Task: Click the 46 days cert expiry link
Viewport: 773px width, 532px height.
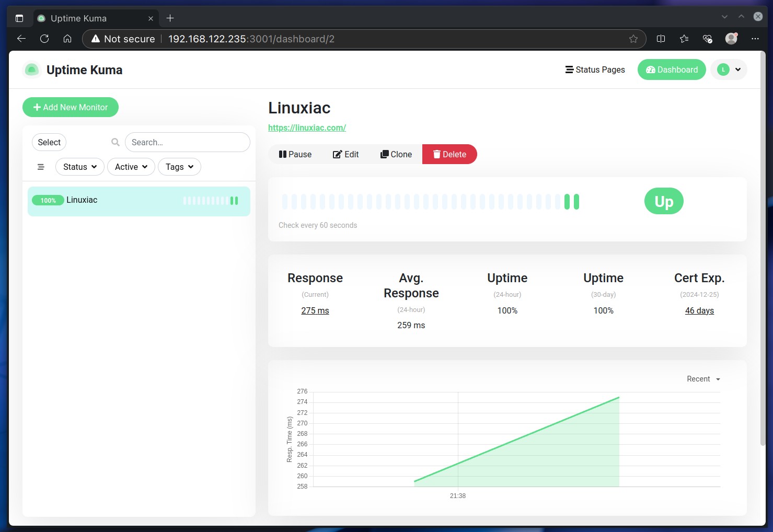Action: click(x=699, y=310)
